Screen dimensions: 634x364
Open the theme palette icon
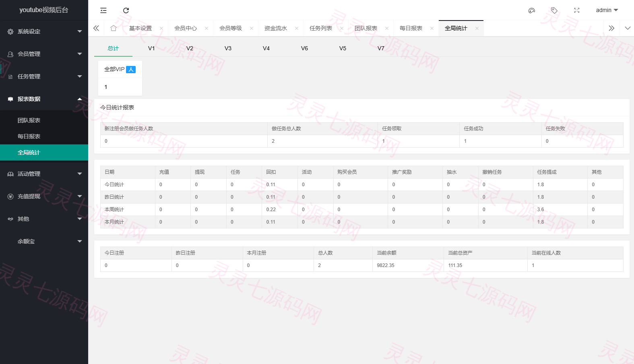(x=532, y=10)
